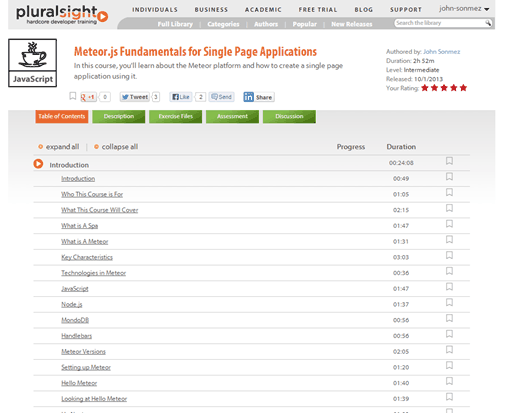
Task: Click the Google +1 button
Action: (x=88, y=97)
